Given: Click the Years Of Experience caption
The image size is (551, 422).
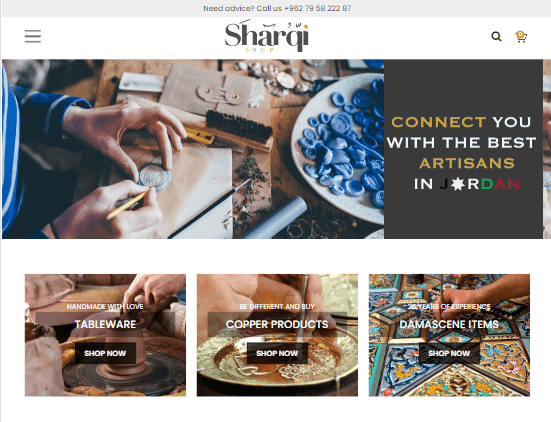Looking at the screenshot, I should coord(449,306).
